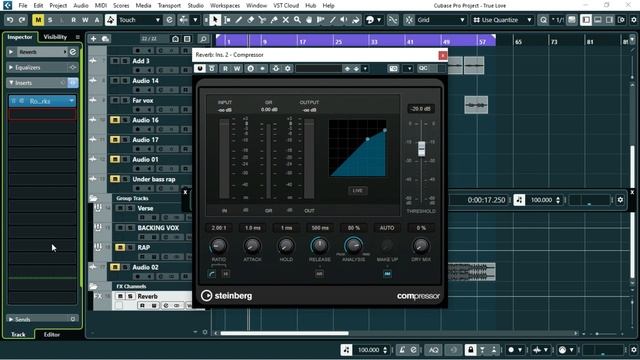Select the Glue tool
Image resolution: width=640 pixels, height=360 pixels.
tap(274, 20)
